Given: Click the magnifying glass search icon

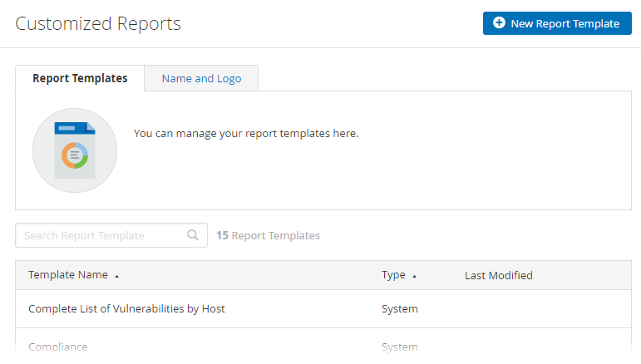Looking at the screenshot, I should pos(193,235).
